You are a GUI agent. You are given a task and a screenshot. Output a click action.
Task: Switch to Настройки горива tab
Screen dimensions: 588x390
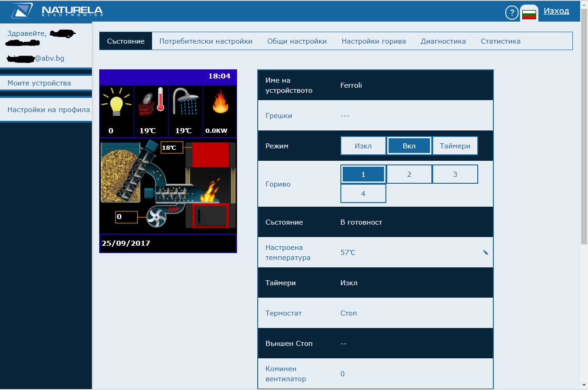(373, 41)
